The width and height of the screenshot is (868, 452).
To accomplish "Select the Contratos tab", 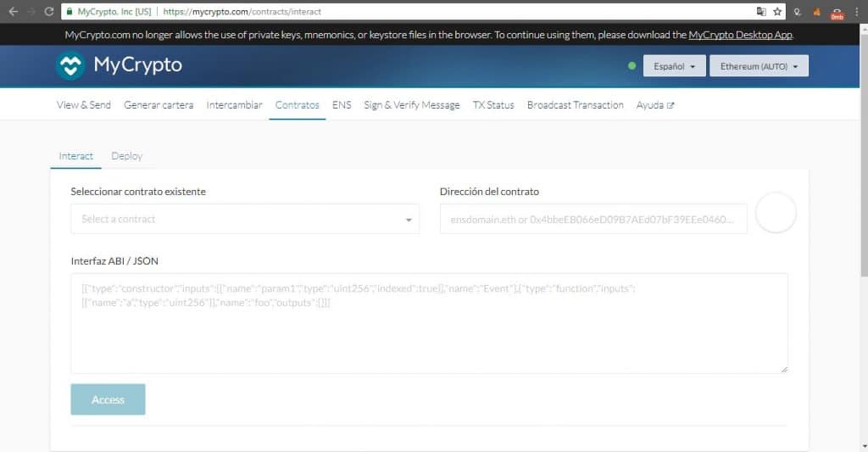I will click(x=298, y=104).
